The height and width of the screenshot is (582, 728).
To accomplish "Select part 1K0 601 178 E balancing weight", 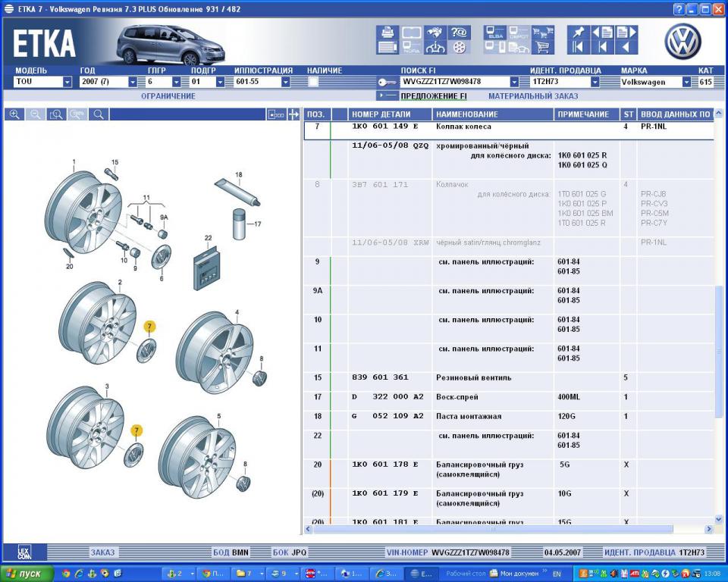I will (x=384, y=464).
